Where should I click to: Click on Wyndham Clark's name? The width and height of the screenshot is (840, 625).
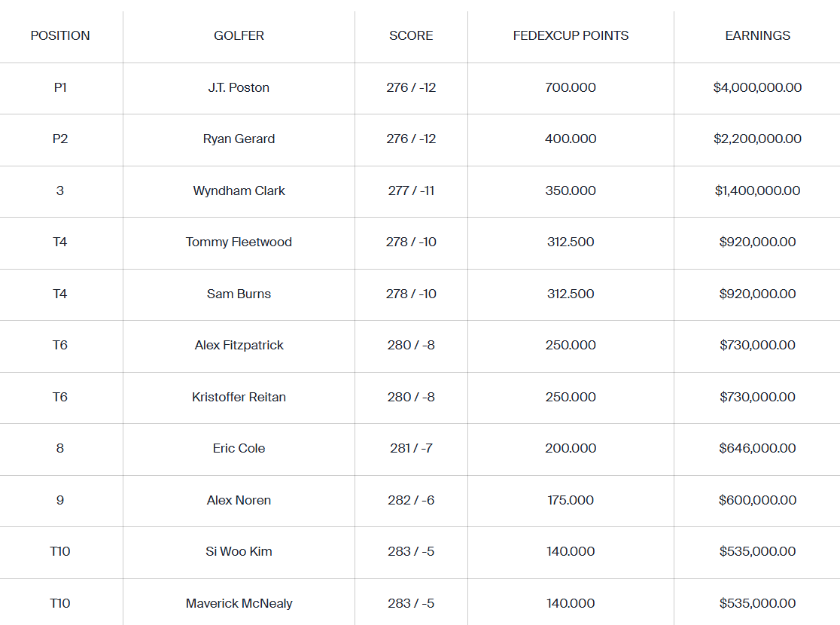239,191
